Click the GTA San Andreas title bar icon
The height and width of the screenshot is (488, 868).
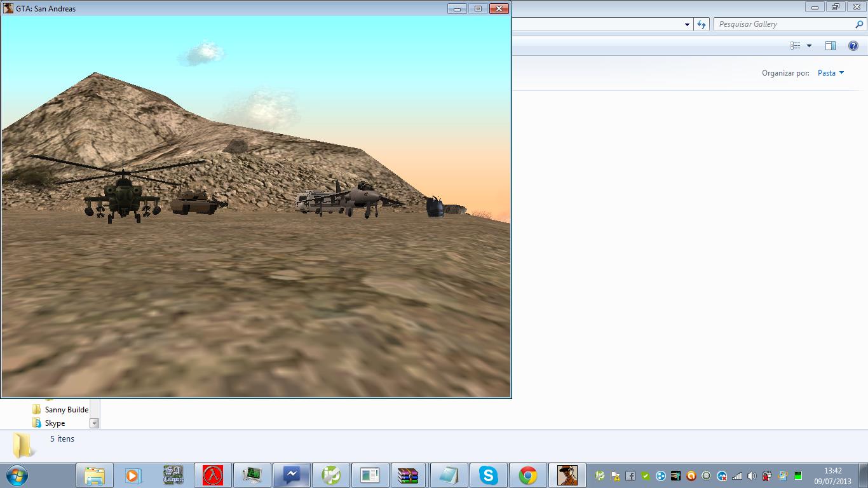pyautogui.click(x=8, y=9)
